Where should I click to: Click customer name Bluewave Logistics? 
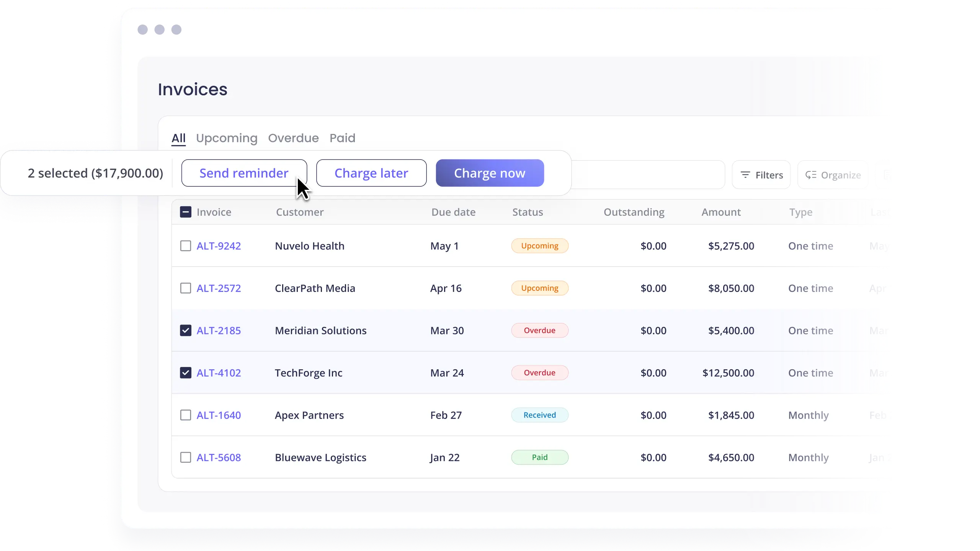321,457
